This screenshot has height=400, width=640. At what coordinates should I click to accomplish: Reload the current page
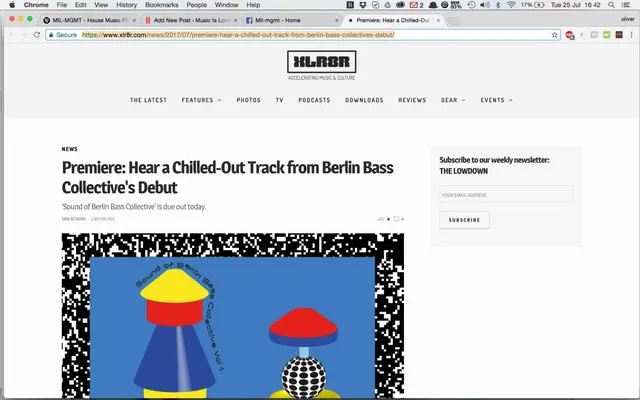click(x=37, y=35)
